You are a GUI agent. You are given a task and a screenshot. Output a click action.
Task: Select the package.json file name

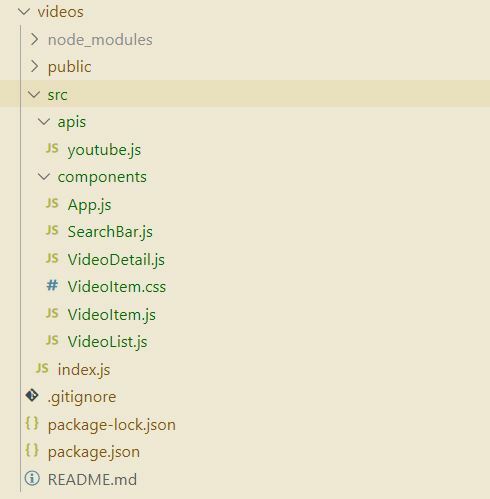94,452
